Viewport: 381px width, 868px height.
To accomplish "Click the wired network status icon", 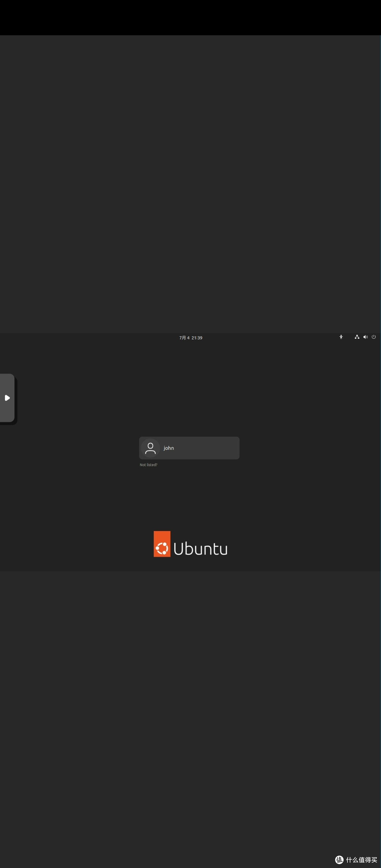I will [357, 337].
